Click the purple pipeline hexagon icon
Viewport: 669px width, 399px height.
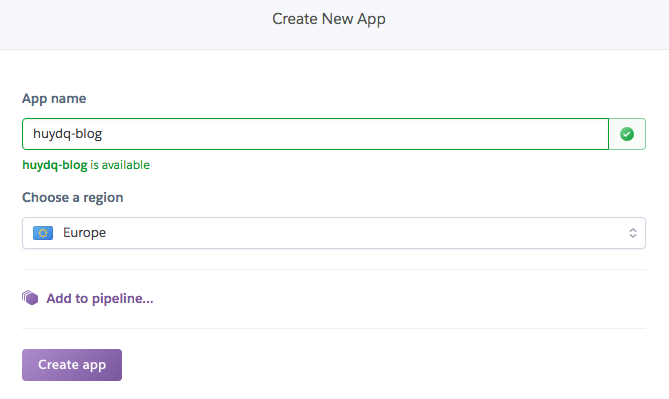coord(30,298)
